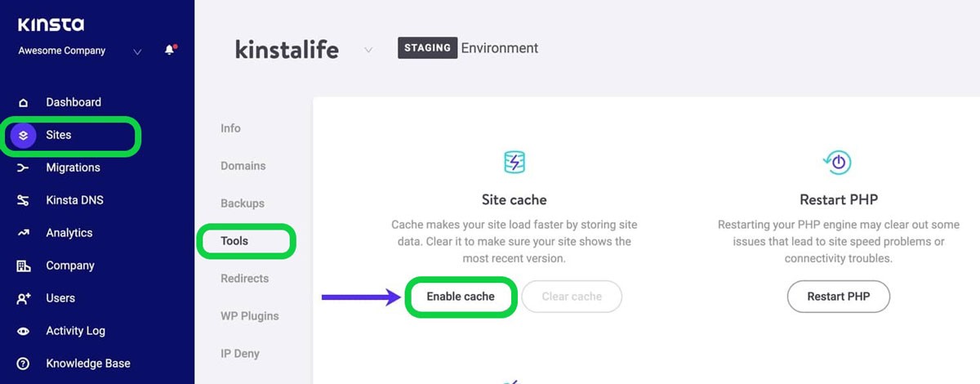Click the Company building icon
This screenshot has height=384, width=980.
coord(23,266)
